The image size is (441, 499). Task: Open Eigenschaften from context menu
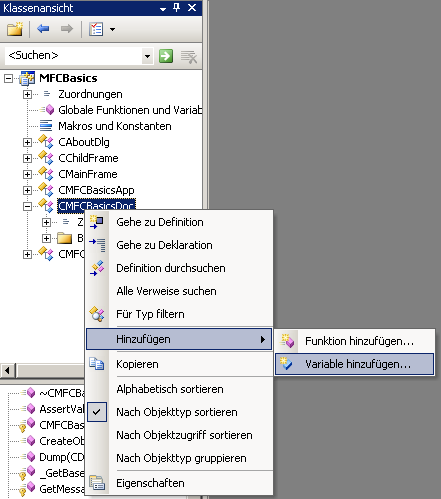(x=179, y=483)
